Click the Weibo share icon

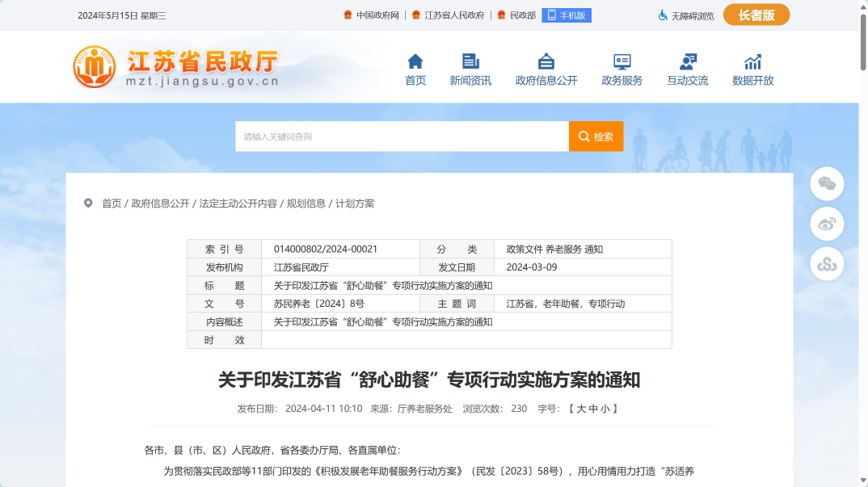827,224
